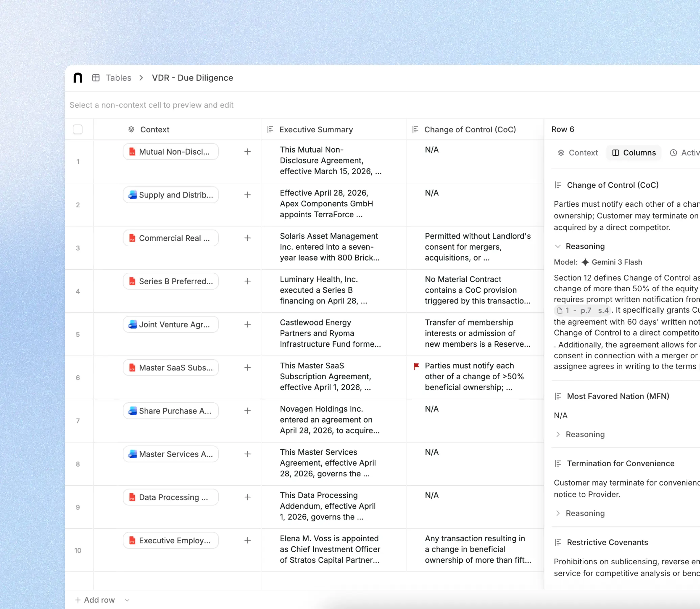
Task: Open the Add row dropdown chevron
Action: 127,600
